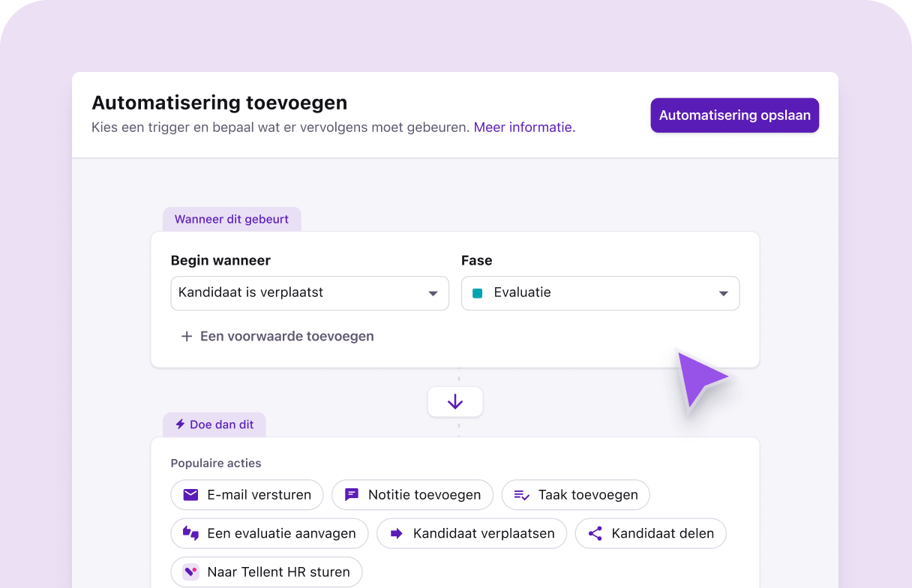The image size is (912, 588).
Task: Click the lightning bolt in Doe dan dit
Action: [179, 424]
